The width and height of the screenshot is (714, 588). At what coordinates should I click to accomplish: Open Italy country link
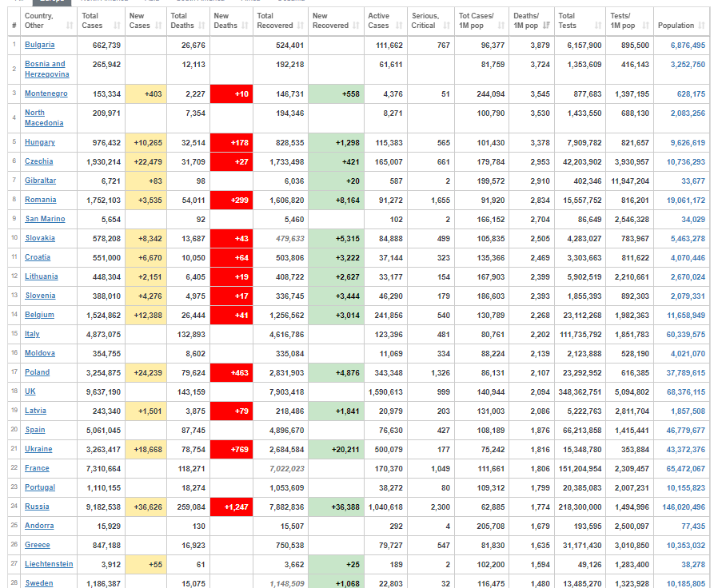click(32, 334)
